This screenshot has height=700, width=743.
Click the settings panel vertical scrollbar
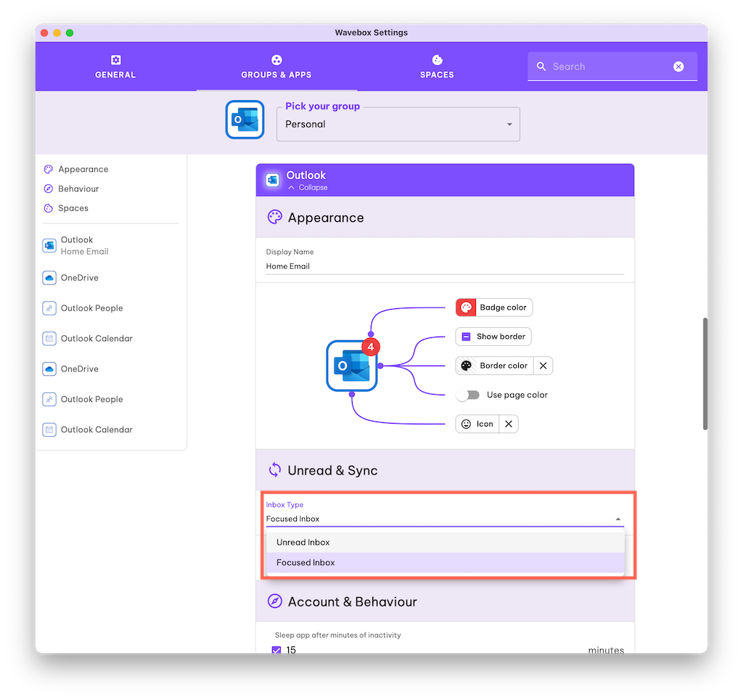(x=705, y=374)
